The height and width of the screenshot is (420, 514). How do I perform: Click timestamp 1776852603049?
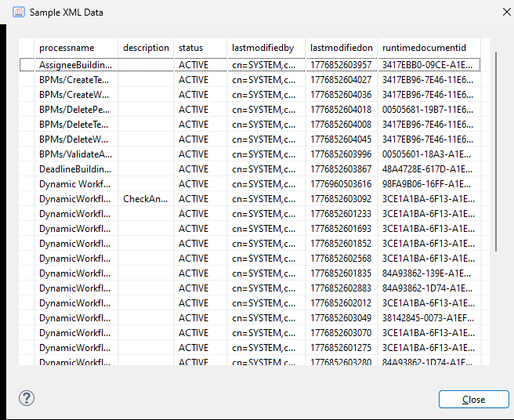tap(341, 318)
